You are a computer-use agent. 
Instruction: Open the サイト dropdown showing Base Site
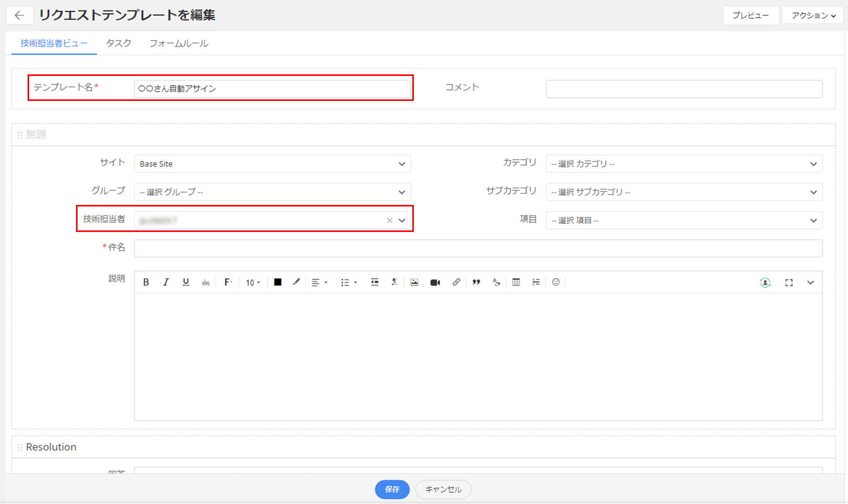tap(272, 164)
